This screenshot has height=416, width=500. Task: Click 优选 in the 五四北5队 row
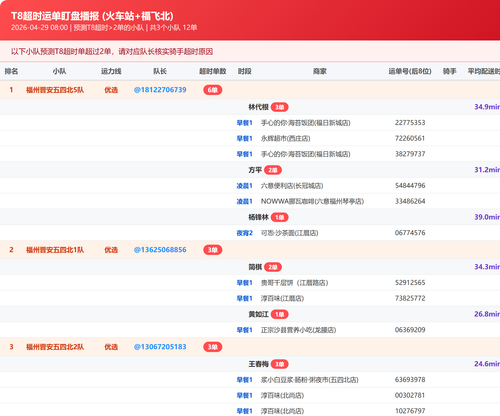111,90
